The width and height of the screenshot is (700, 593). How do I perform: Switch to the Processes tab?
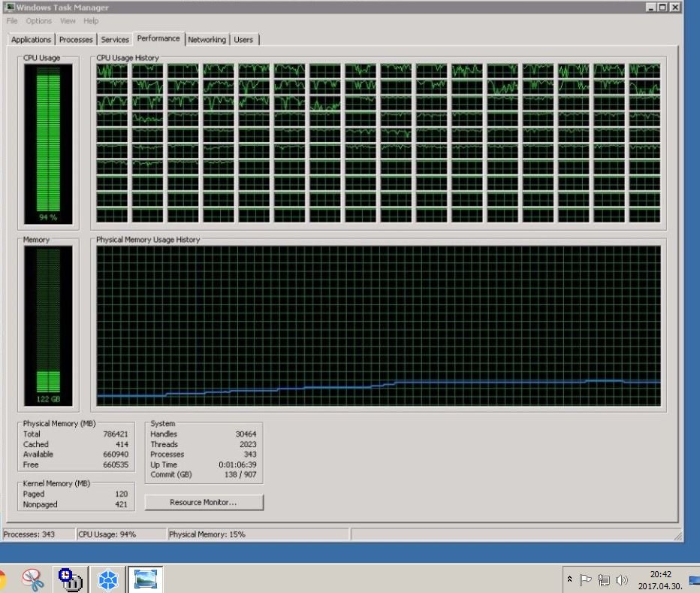point(76,39)
